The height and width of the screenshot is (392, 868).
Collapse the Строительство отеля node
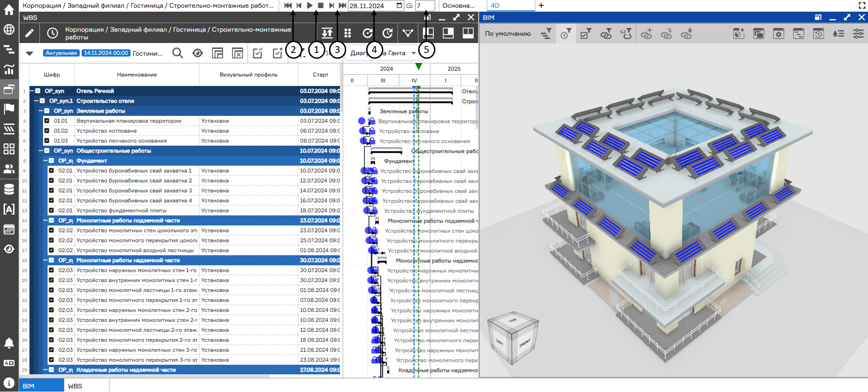point(37,101)
